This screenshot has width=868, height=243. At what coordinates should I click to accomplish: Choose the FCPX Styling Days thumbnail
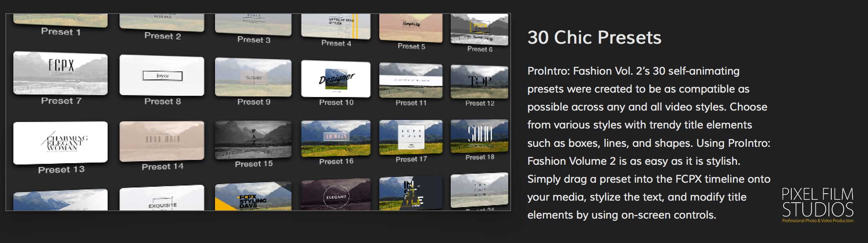[x=253, y=197]
